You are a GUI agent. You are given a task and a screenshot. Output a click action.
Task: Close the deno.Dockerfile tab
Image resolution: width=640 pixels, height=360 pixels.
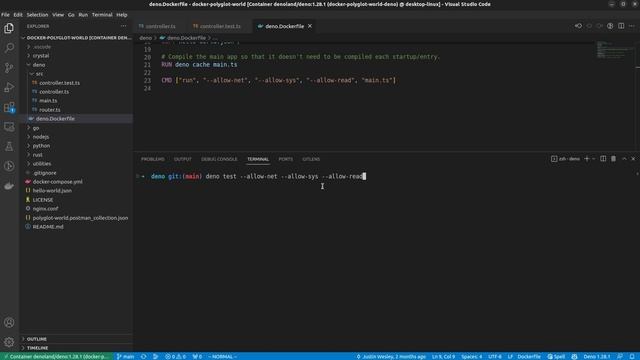click(x=310, y=26)
